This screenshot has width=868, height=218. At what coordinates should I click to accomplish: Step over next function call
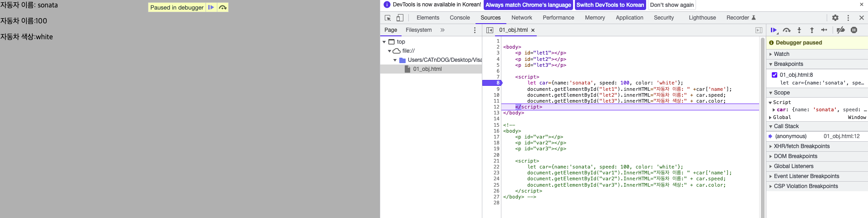click(787, 30)
